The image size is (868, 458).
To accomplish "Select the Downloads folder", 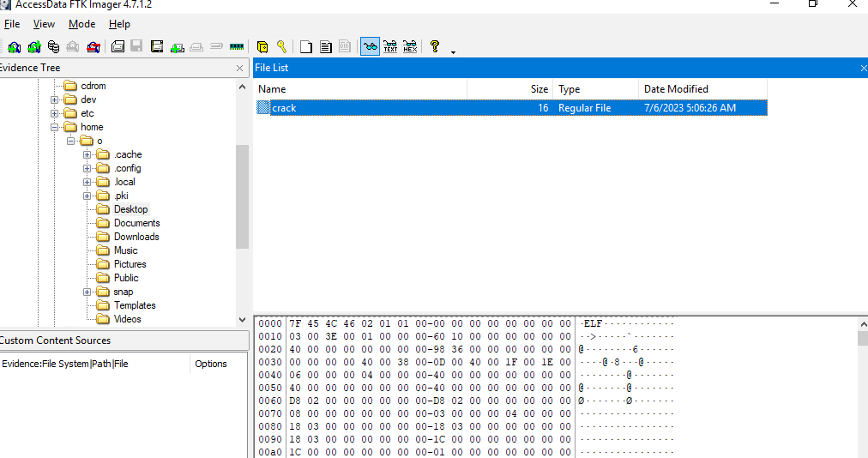I will click(x=136, y=237).
